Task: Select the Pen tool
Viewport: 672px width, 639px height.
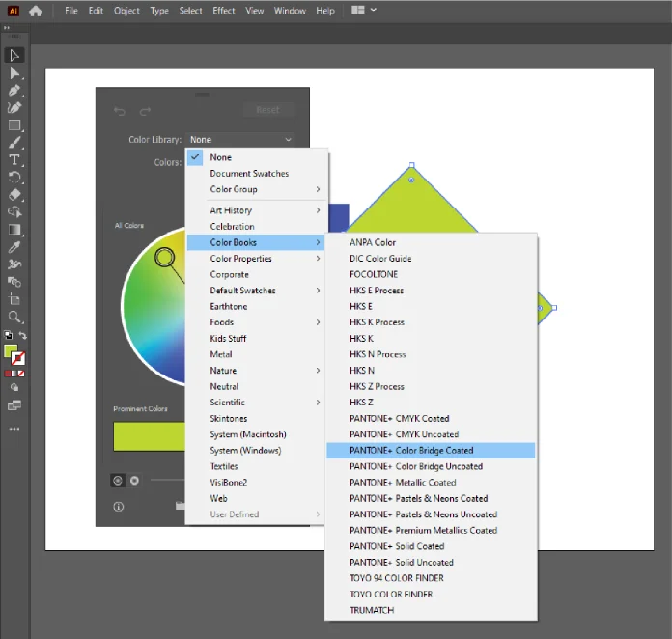Action: click(x=14, y=91)
